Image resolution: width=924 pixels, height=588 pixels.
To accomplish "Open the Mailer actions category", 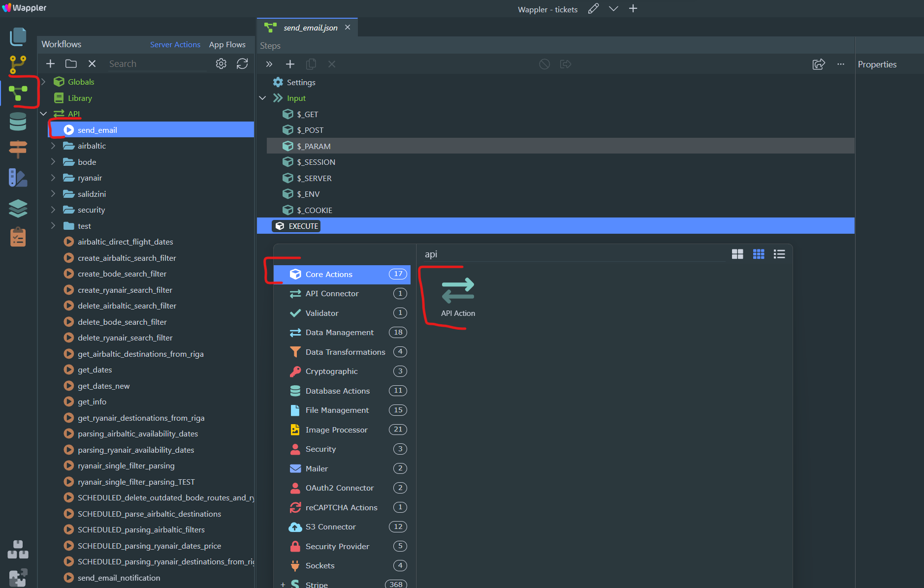I will [317, 468].
